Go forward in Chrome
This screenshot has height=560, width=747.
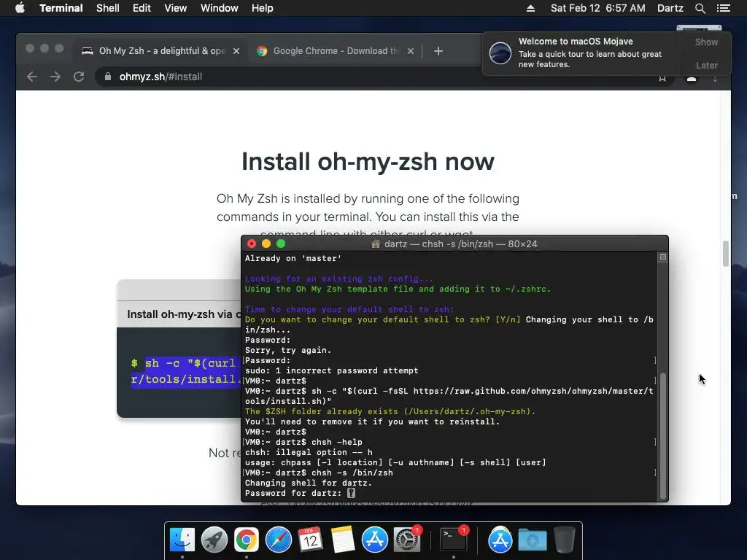tap(55, 77)
